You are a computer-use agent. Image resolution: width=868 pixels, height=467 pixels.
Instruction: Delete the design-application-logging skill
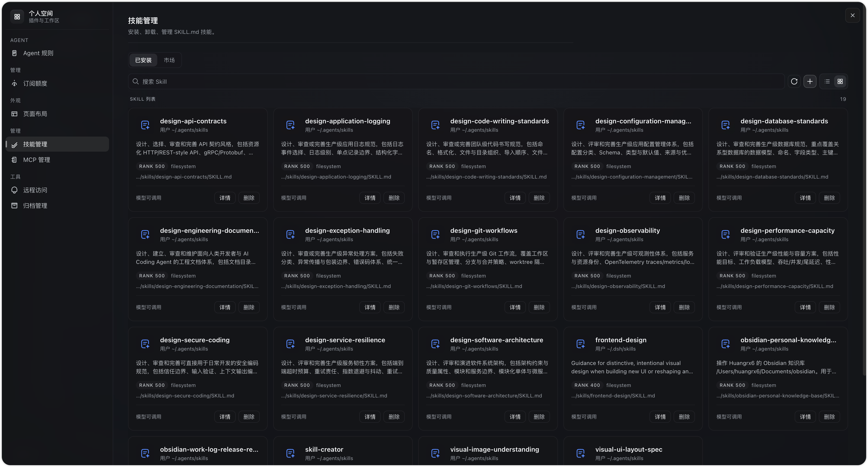(394, 198)
